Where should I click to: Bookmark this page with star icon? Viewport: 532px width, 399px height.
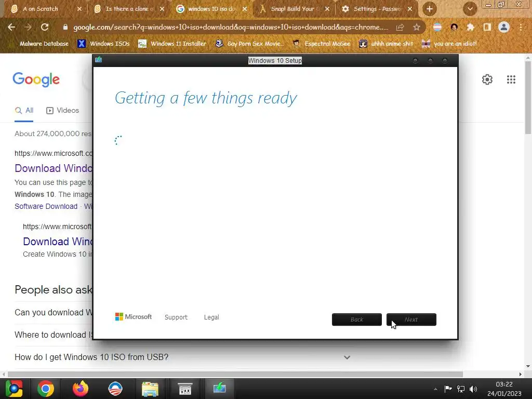click(417, 27)
